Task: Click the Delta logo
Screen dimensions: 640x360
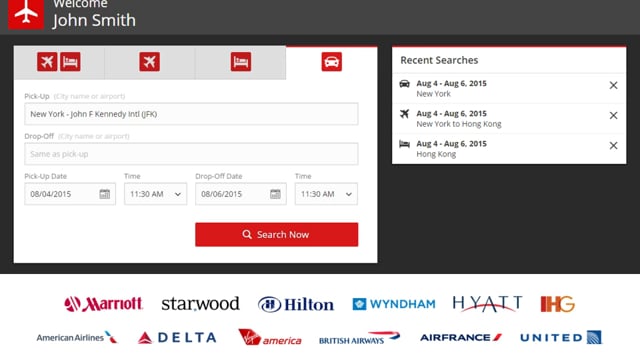Action: (x=177, y=338)
